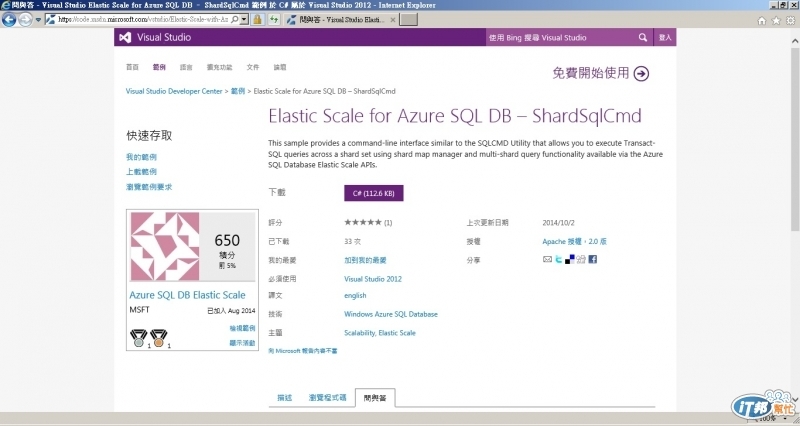
Task: Open Favorites star icon
Action: click(x=776, y=20)
